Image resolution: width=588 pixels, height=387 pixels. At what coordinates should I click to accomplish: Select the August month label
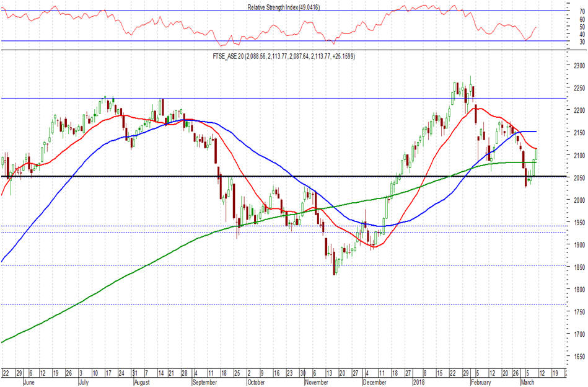(x=142, y=382)
